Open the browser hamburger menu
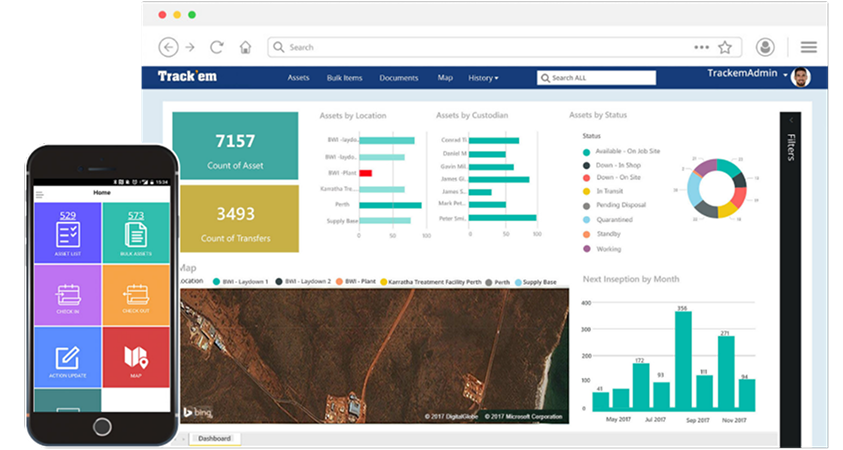This screenshot has width=843, height=450. 809,47
